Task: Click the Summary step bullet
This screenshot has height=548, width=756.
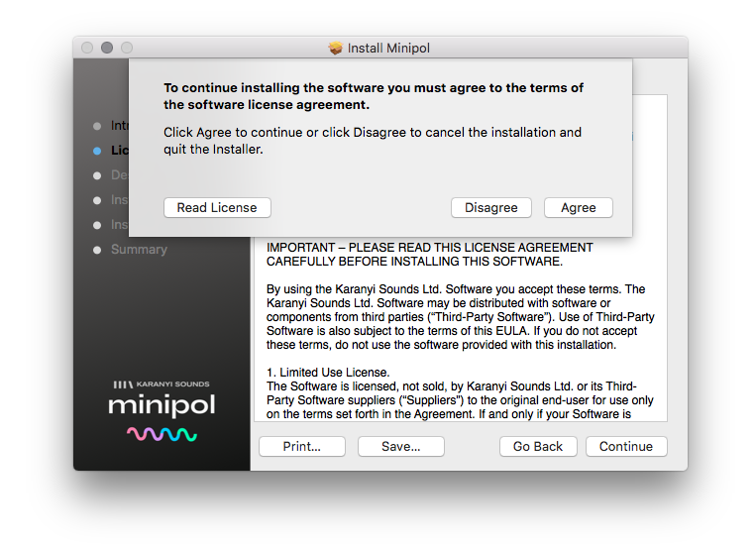Action: 97,250
